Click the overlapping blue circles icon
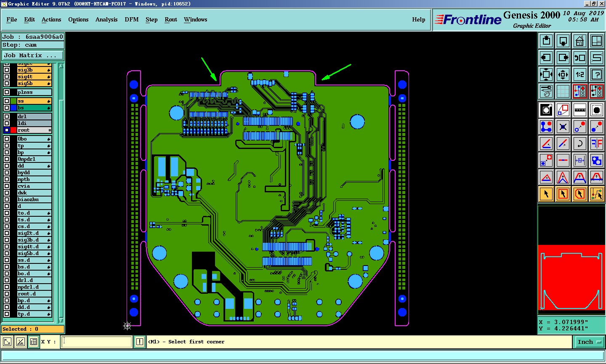The image size is (606, 364). [597, 160]
